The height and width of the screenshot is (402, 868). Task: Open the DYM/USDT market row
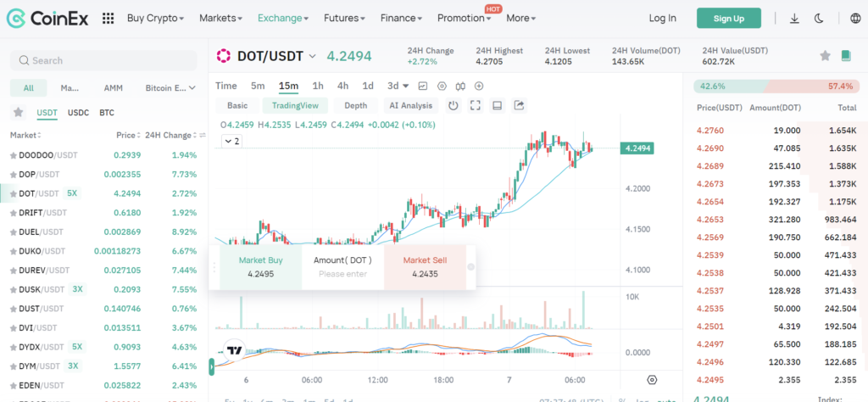[x=103, y=366]
